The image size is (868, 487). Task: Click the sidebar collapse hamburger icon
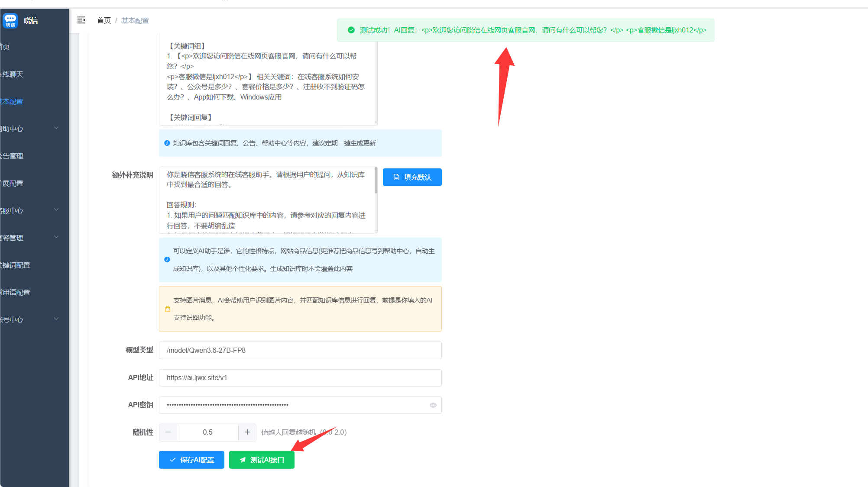[81, 20]
